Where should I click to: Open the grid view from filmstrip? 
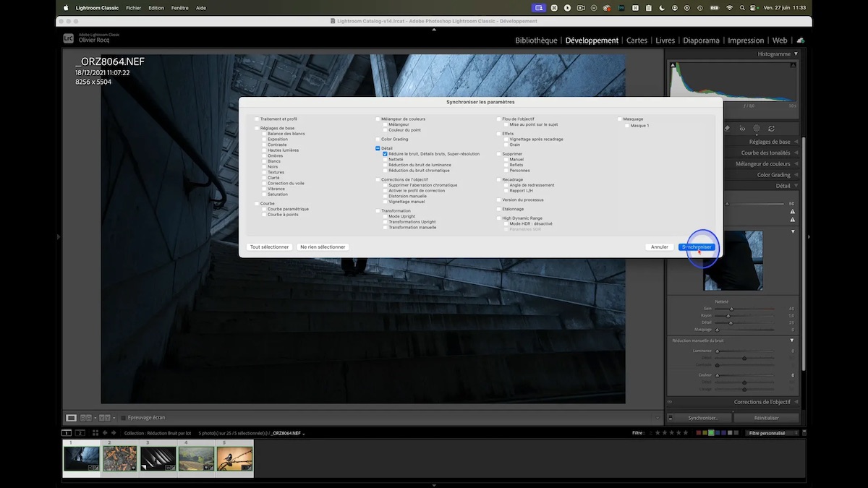tap(95, 433)
